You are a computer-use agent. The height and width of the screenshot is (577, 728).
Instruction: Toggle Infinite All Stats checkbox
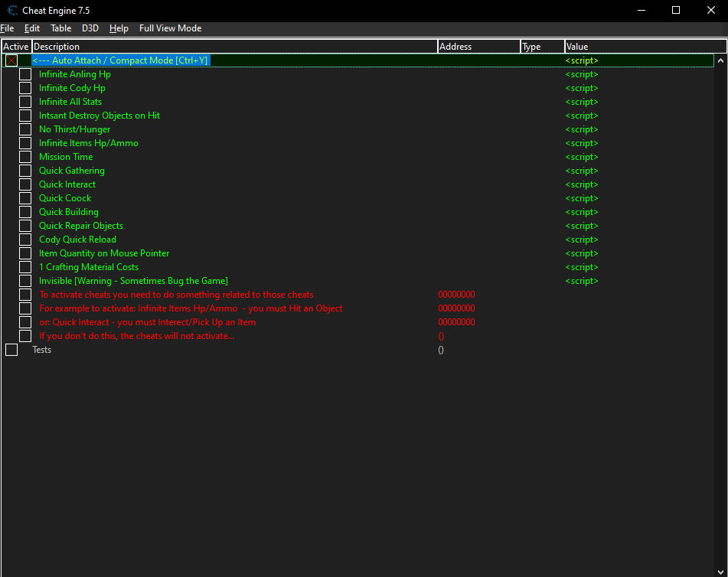tap(25, 102)
